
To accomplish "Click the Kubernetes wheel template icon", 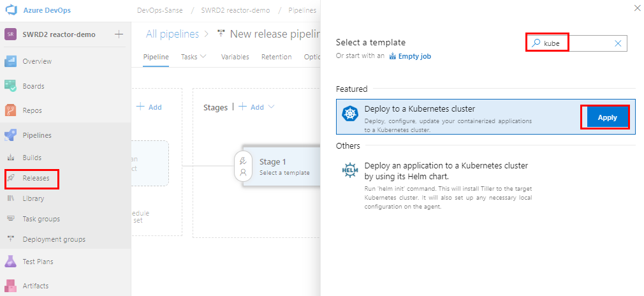I will coord(350,114).
